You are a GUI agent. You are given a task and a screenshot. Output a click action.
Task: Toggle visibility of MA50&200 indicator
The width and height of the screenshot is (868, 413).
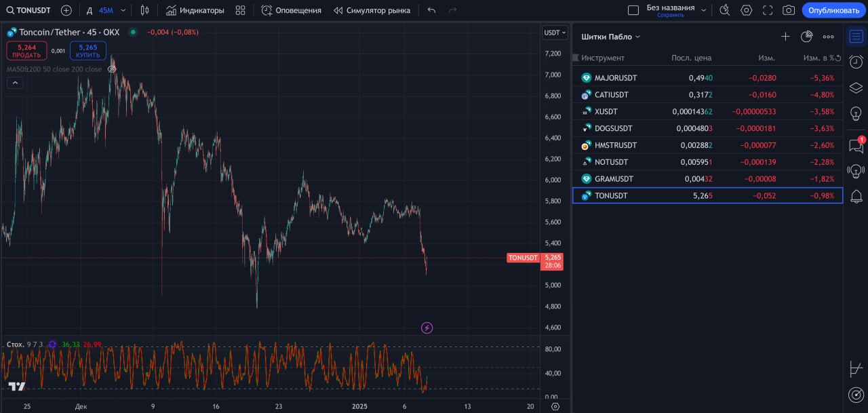point(112,69)
